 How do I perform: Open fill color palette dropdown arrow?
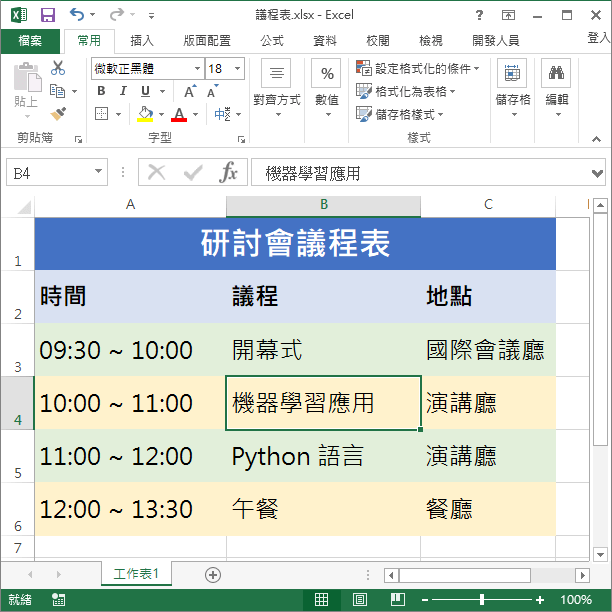click(x=161, y=114)
